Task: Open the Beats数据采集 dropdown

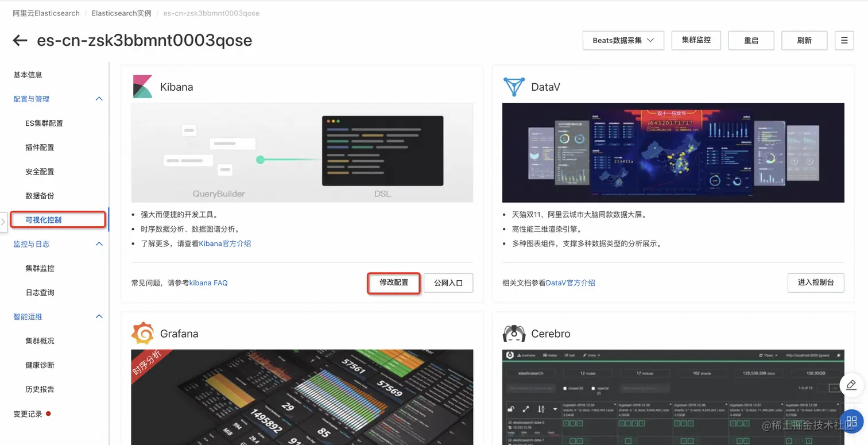Action: (x=623, y=41)
